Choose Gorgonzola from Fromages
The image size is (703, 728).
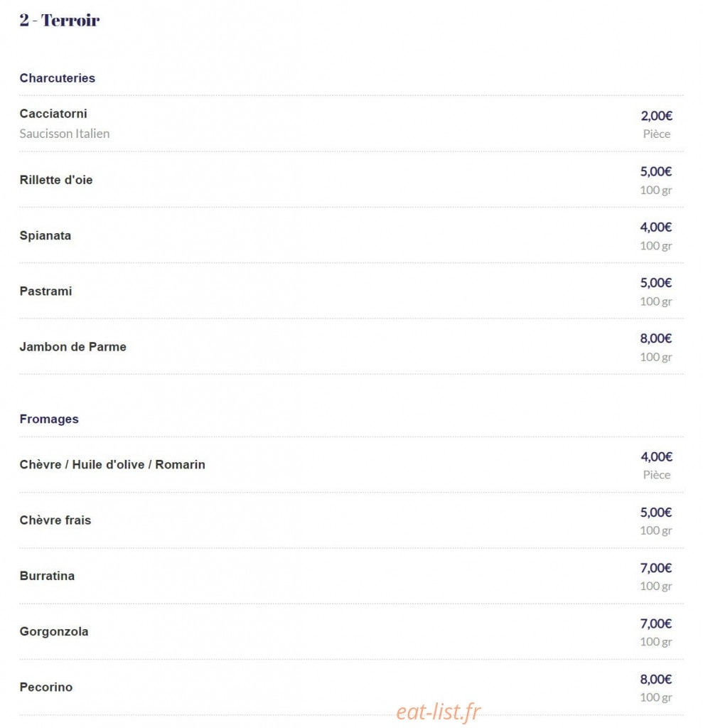click(54, 632)
